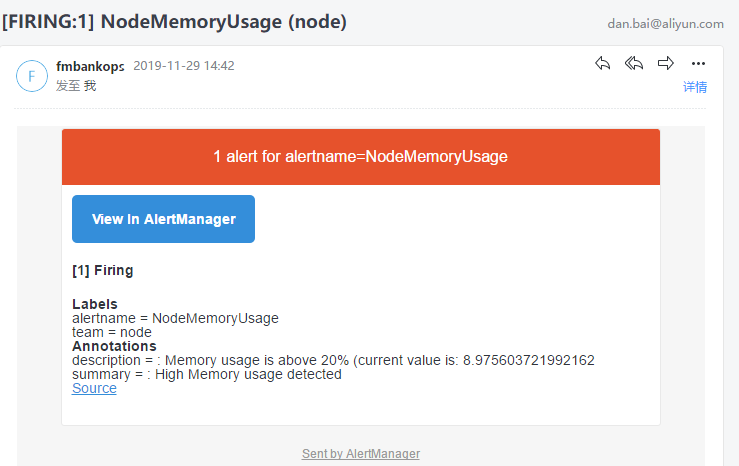
Task: Click the View In AlertManager button
Action: click(x=164, y=219)
